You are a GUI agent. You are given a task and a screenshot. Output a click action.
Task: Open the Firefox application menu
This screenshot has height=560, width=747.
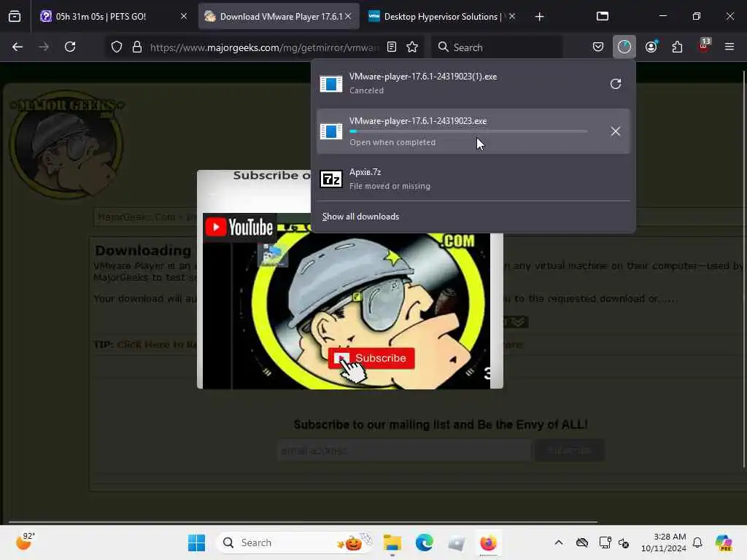[729, 47]
